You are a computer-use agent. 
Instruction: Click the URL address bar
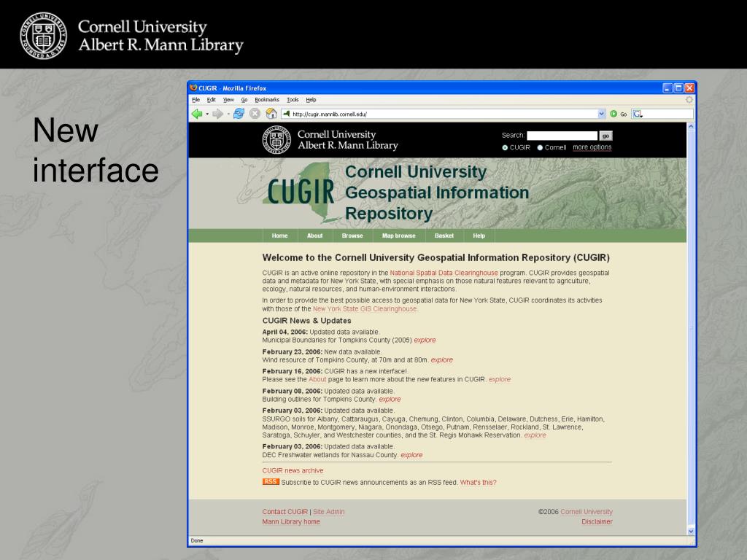pyautogui.click(x=444, y=114)
